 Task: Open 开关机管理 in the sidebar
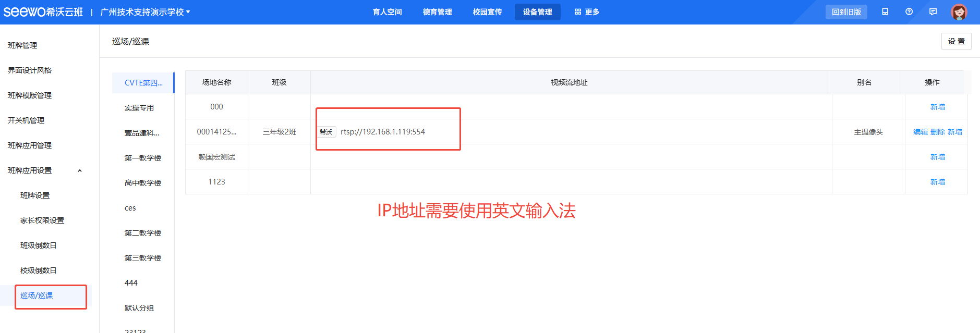(x=26, y=120)
